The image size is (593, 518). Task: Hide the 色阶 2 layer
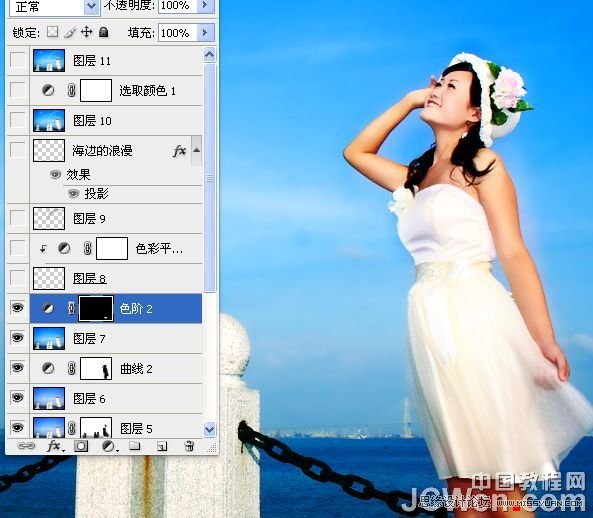[x=17, y=308]
